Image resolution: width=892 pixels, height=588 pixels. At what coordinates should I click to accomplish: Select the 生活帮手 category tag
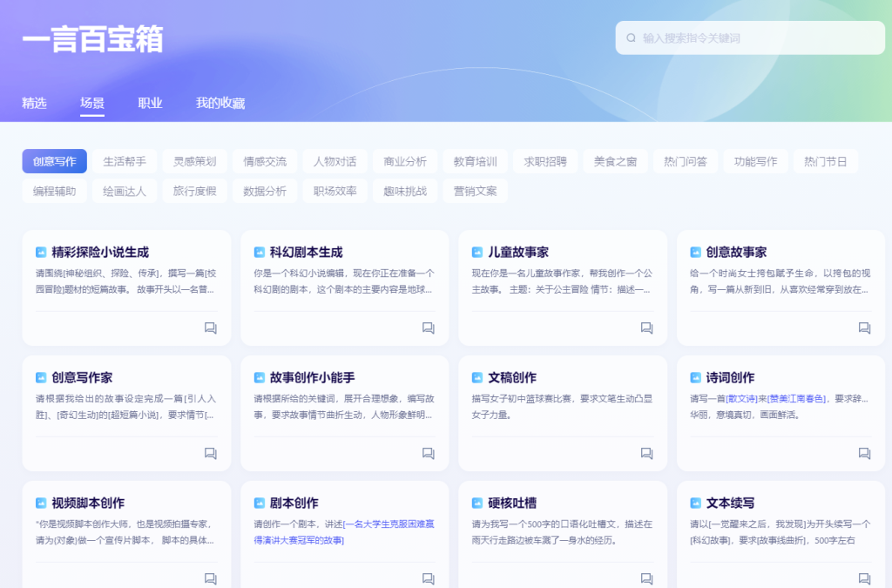(125, 161)
